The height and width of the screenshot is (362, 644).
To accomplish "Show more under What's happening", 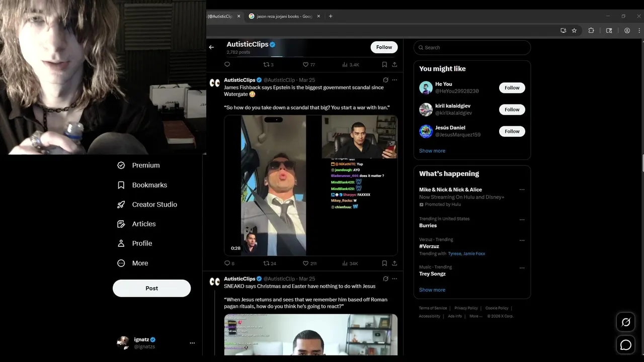I will (432, 290).
